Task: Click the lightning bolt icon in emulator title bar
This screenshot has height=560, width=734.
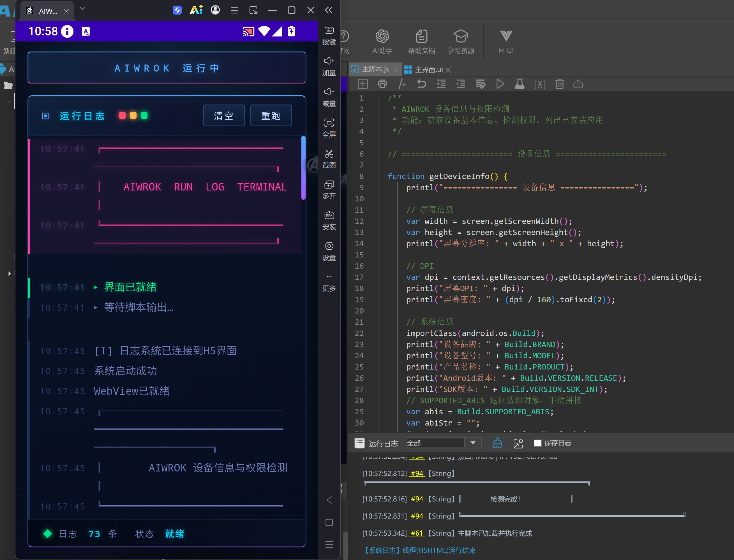Action: (x=177, y=10)
